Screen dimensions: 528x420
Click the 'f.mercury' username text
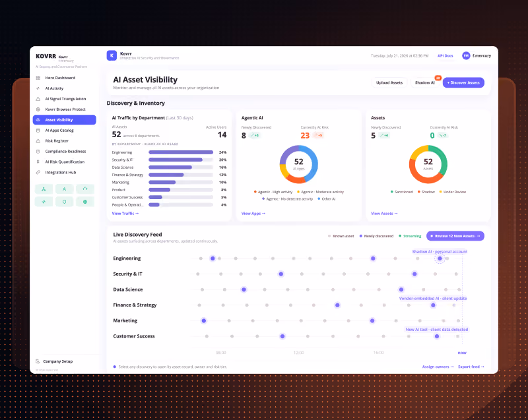482,56
